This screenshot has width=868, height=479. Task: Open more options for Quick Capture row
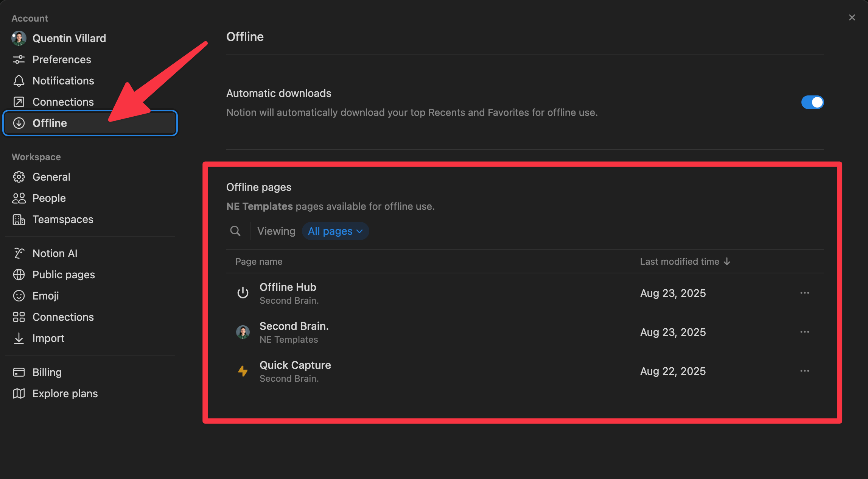(804, 371)
